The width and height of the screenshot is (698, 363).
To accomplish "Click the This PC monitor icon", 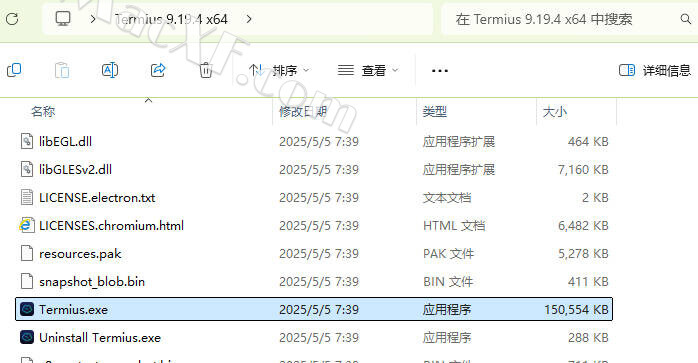I will pos(63,19).
